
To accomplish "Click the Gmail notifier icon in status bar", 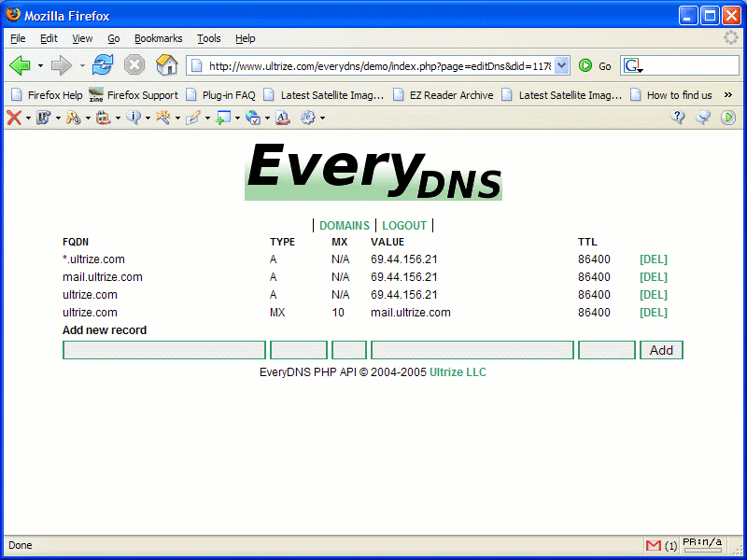I will click(x=653, y=545).
